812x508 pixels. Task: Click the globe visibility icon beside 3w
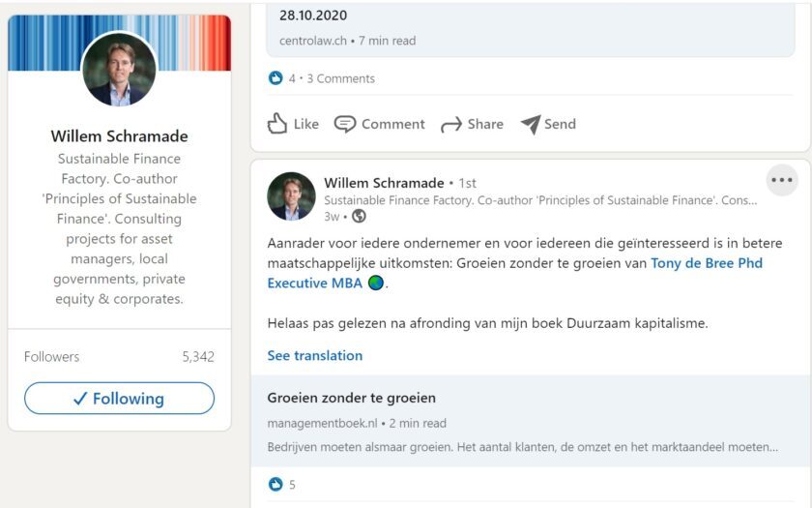tap(359, 216)
